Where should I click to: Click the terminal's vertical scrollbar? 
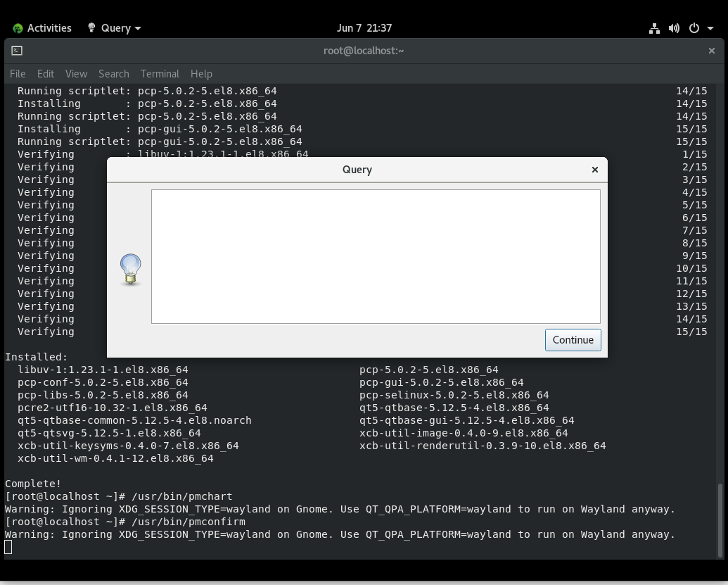tap(719, 520)
